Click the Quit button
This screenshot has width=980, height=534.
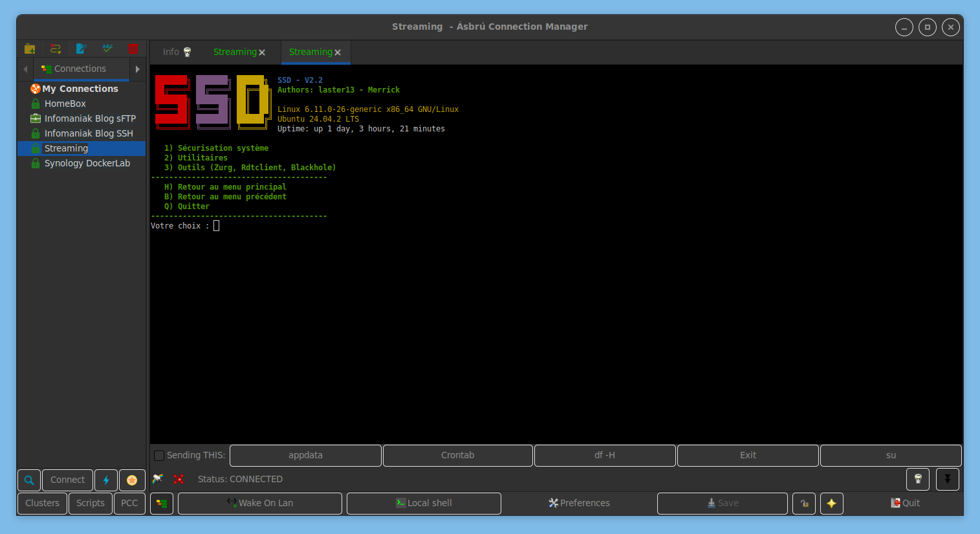coord(905,504)
